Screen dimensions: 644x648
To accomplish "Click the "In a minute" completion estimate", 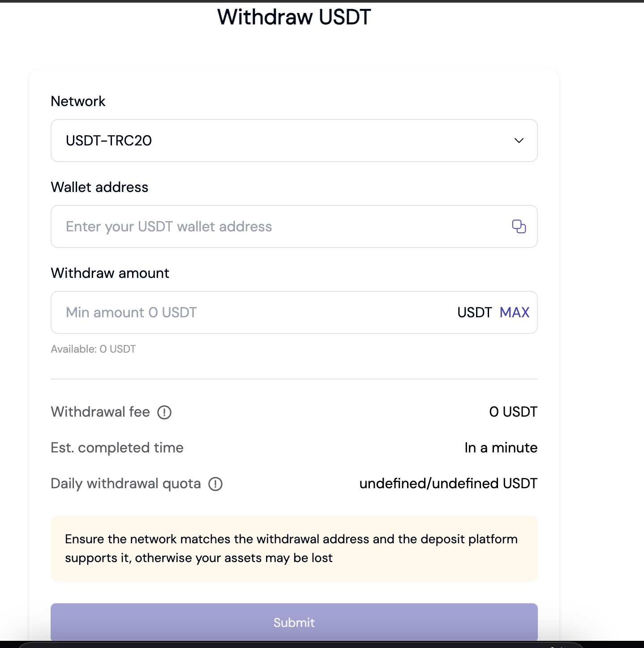I will [501, 448].
